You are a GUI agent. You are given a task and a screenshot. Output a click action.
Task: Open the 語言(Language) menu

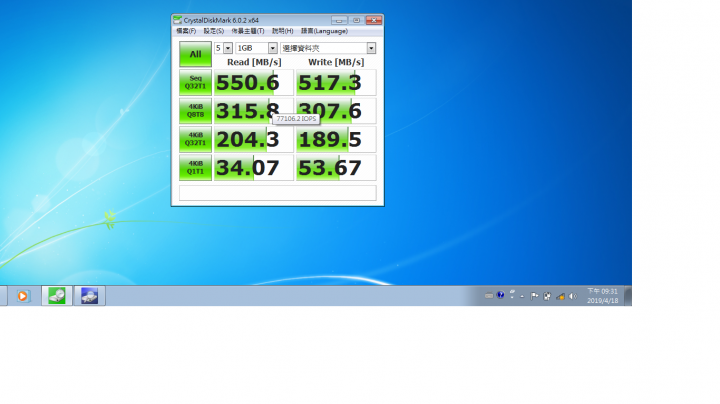point(324,31)
